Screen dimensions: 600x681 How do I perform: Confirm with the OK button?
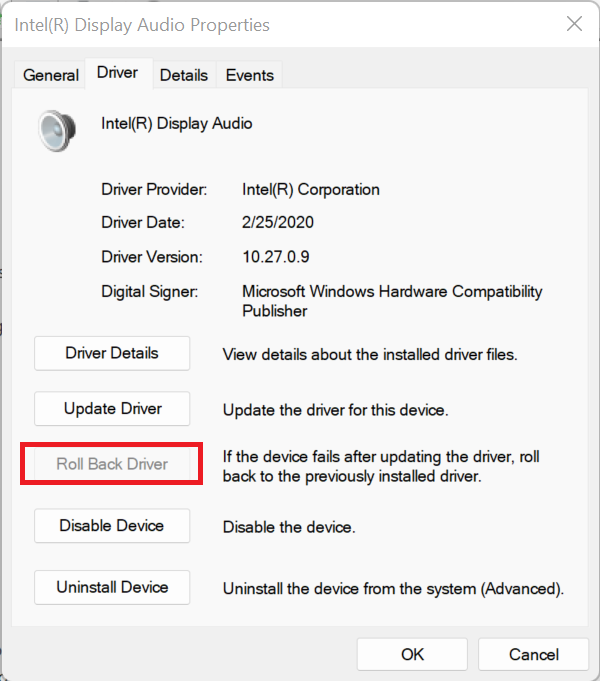(413, 655)
